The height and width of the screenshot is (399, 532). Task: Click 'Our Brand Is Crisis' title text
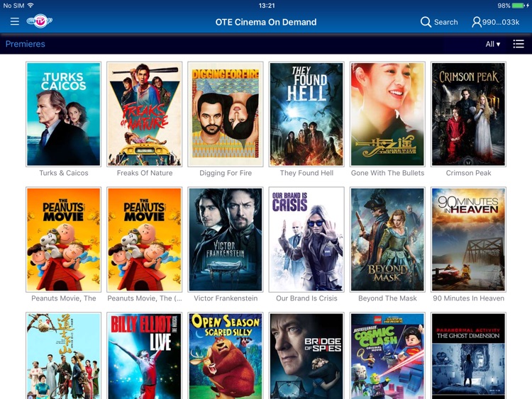point(306,298)
